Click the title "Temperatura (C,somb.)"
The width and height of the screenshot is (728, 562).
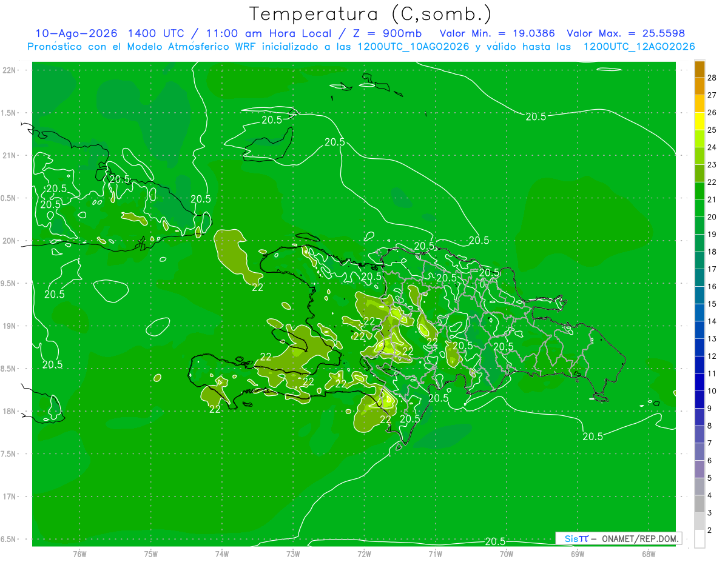tap(370, 14)
